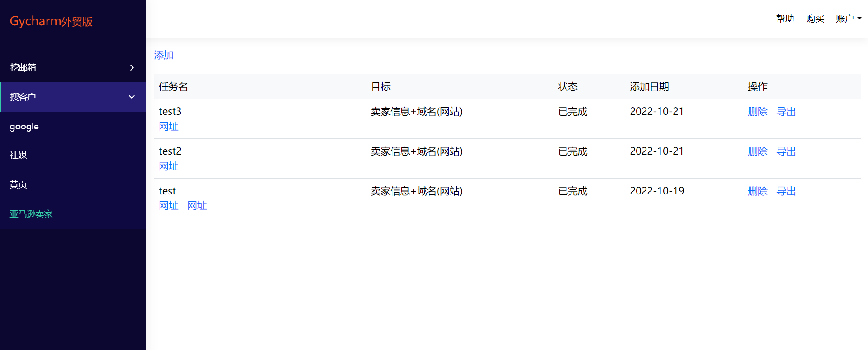Go to 亚马逊卖家 section
This screenshot has height=350, width=868.
tap(31, 214)
